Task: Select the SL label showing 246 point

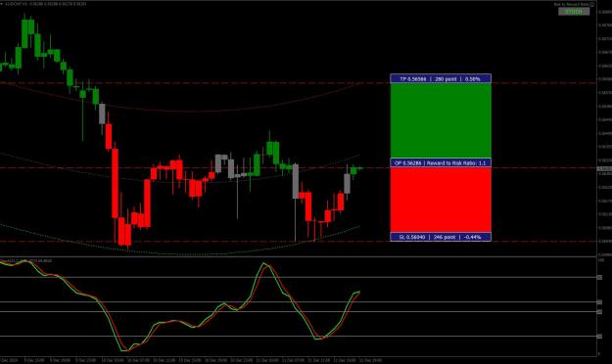Action: click(x=441, y=237)
